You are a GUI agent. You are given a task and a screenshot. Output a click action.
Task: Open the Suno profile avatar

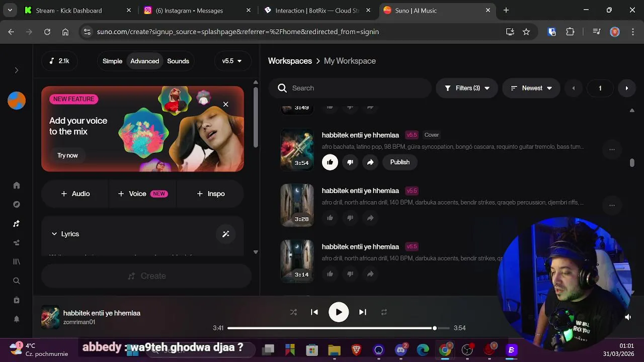(17, 101)
